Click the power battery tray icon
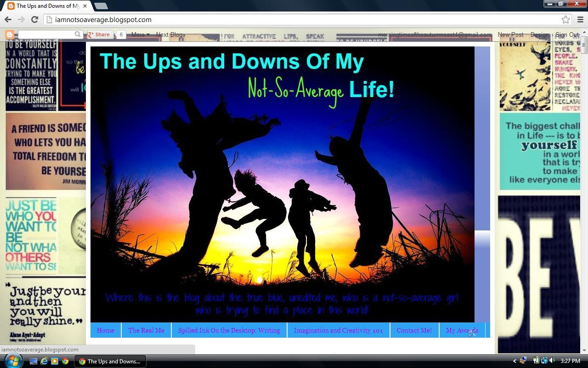 536,361
